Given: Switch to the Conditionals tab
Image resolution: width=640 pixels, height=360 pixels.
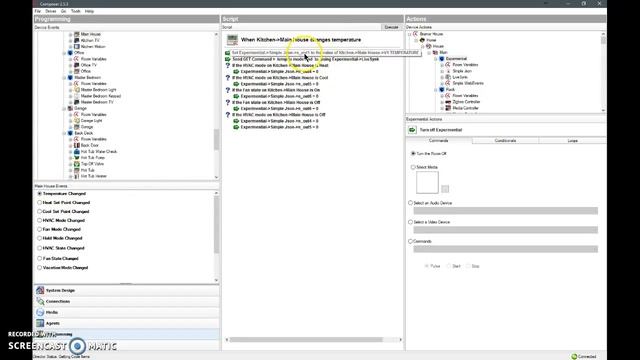Looking at the screenshot, I should pyautogui.click(x=505, y=140).
